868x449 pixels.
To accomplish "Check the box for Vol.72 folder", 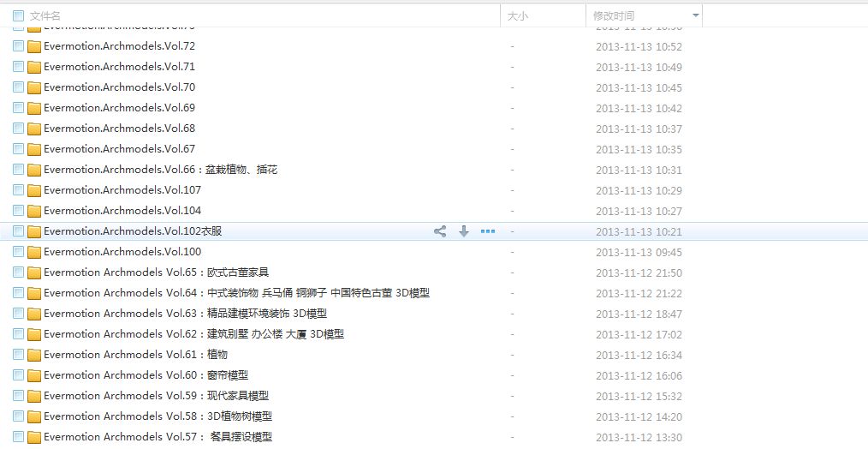I will point(18,46).
